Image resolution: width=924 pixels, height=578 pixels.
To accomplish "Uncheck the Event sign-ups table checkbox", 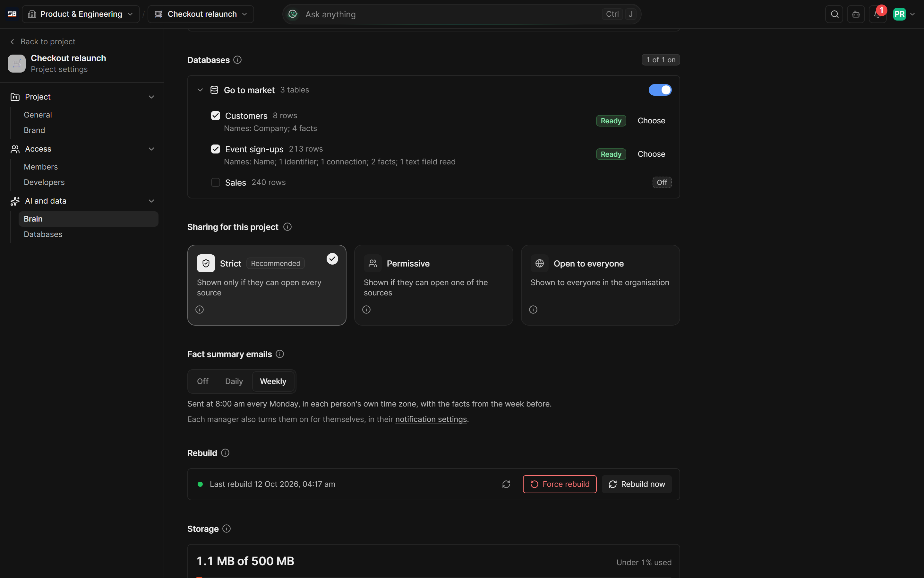I will (x=216, y=149).
